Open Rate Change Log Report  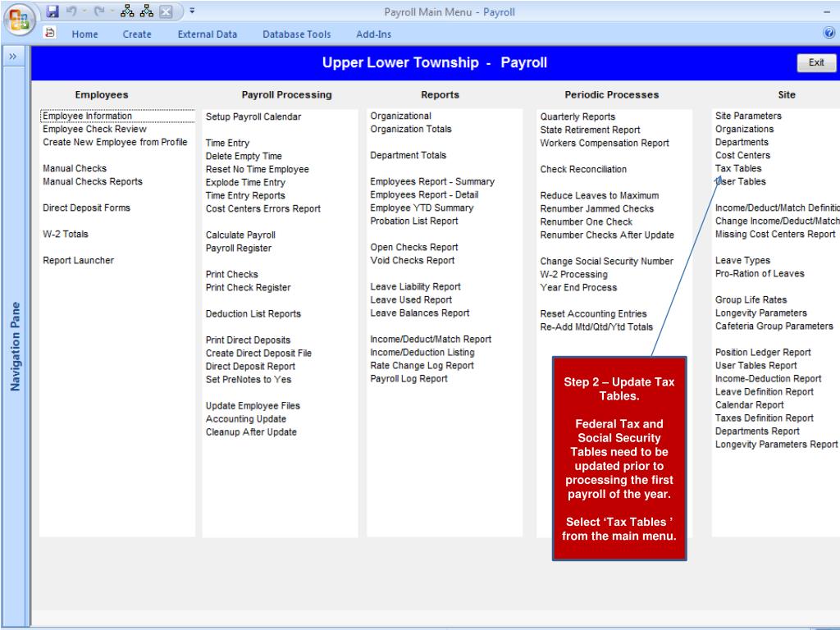point(422,365)
